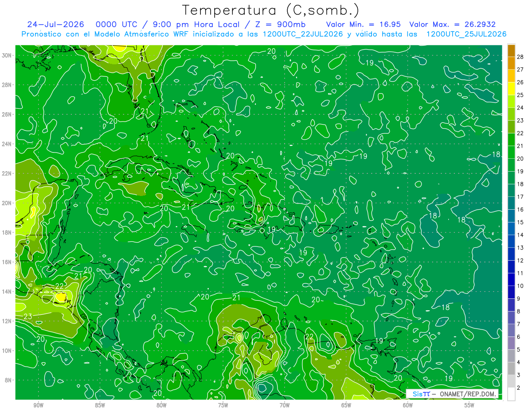Click the brown-orange top swatch above 28
Image resolution: width=532 pixels, height=411 pixels.
point(511,50)
